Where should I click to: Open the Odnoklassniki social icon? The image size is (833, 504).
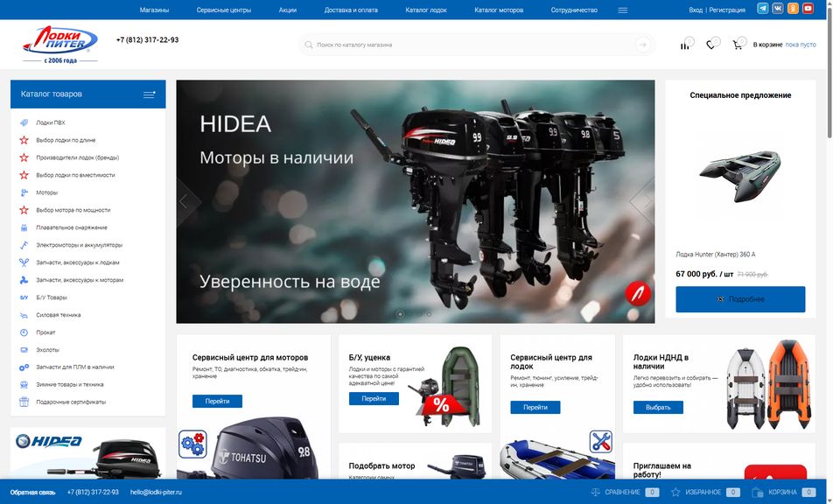pos(793,9)
